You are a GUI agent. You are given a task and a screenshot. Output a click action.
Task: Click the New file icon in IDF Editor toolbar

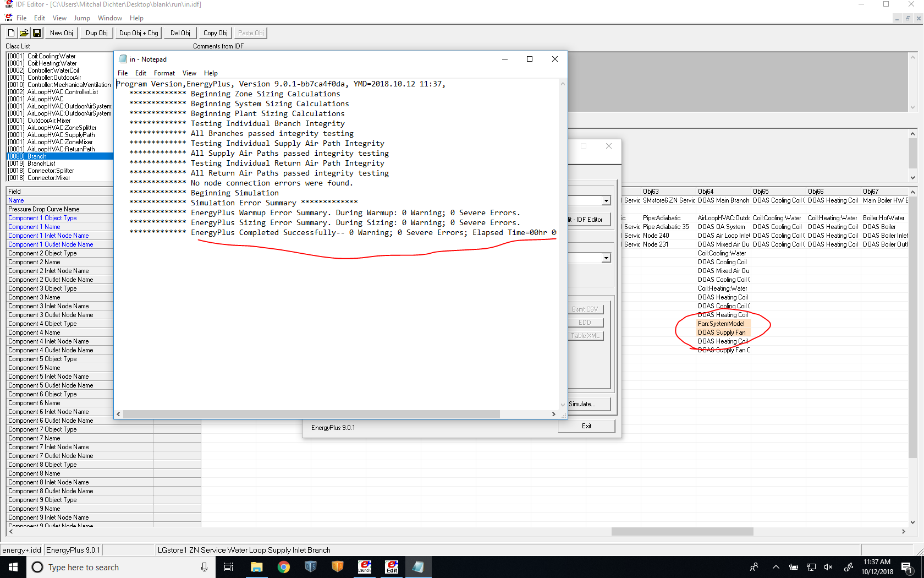11,33
